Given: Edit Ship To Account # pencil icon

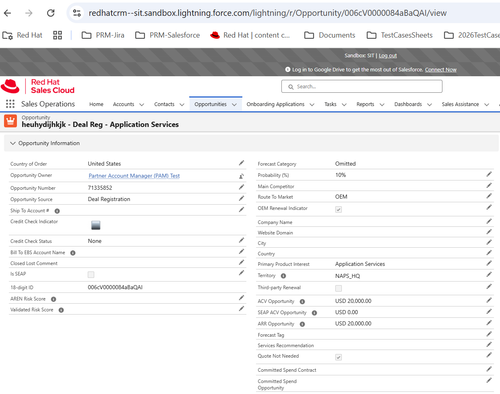Looking at the screenshot, I should (x=242, y=210).
